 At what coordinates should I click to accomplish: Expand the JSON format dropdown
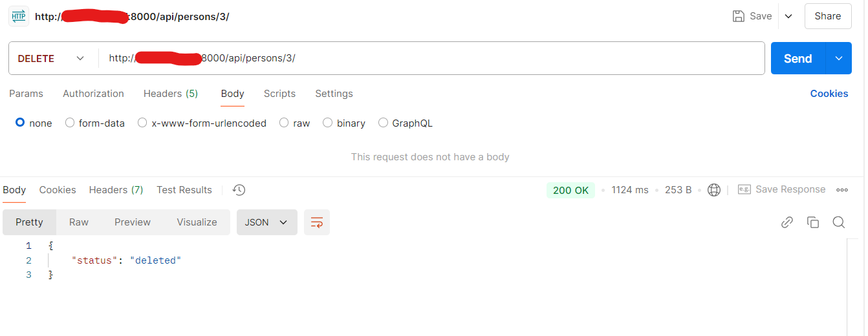point(266,222)
